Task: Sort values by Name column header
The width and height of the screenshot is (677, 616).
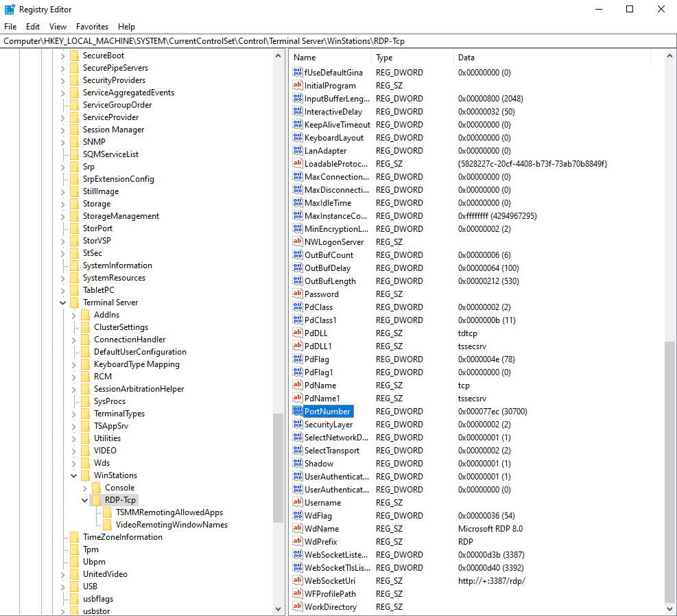Action: click(x=331, y=58)
